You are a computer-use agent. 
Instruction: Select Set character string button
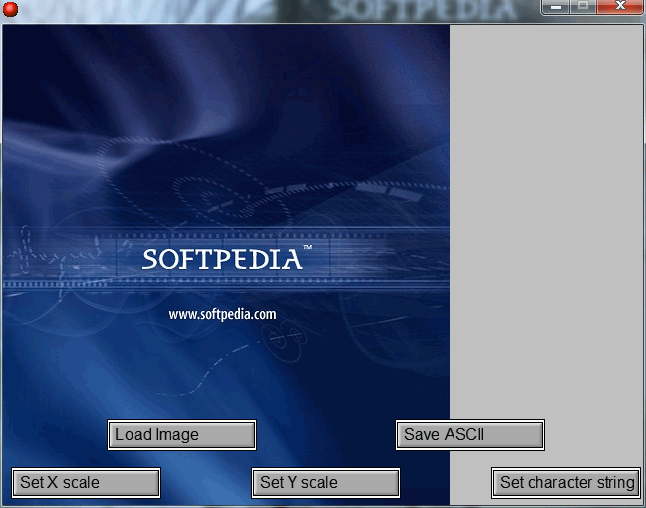tap(566, 482)
